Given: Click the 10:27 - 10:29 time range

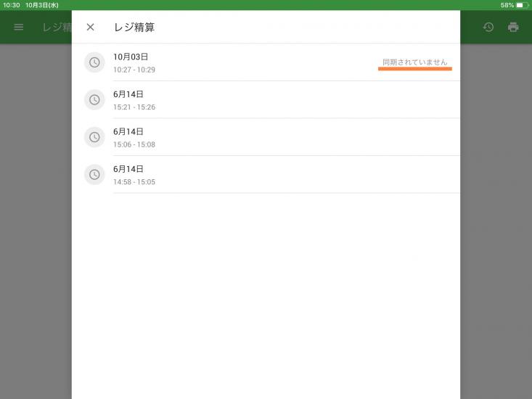Looking at the screenshot, I should (134, 70).
